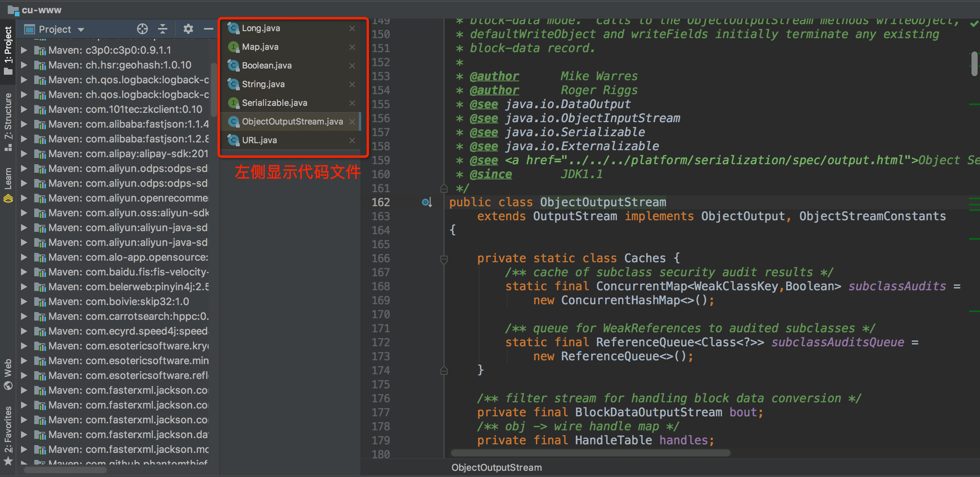Expand Maven: ch.hsr:geohash:1.0.10 node
The height and width of the screenshot is (477, 980).
pyautogui.click(x=24, y=65)
